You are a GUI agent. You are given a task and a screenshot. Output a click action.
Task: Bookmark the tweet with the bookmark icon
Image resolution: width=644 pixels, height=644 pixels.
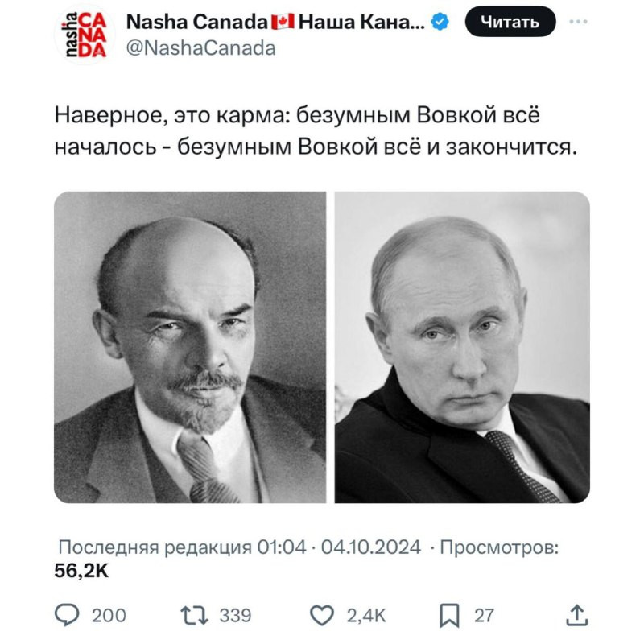pyautogui.click(x=449, y=615)
